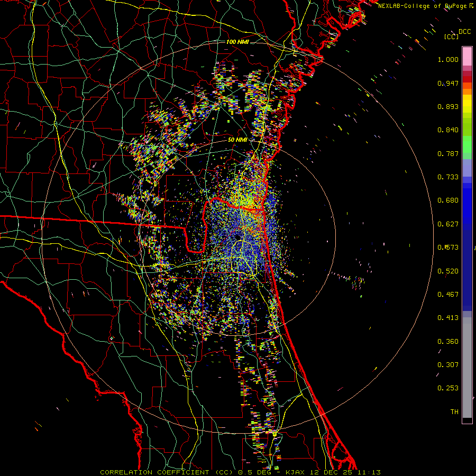Select the 1.000 legend value
This screenshot has height=476, width=476.
448,59
